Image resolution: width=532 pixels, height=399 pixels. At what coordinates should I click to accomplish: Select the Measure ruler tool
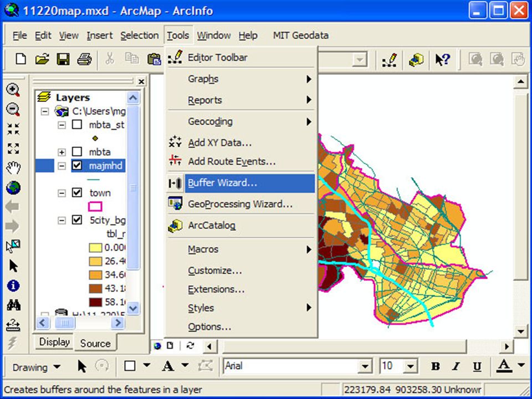[13, 325]
